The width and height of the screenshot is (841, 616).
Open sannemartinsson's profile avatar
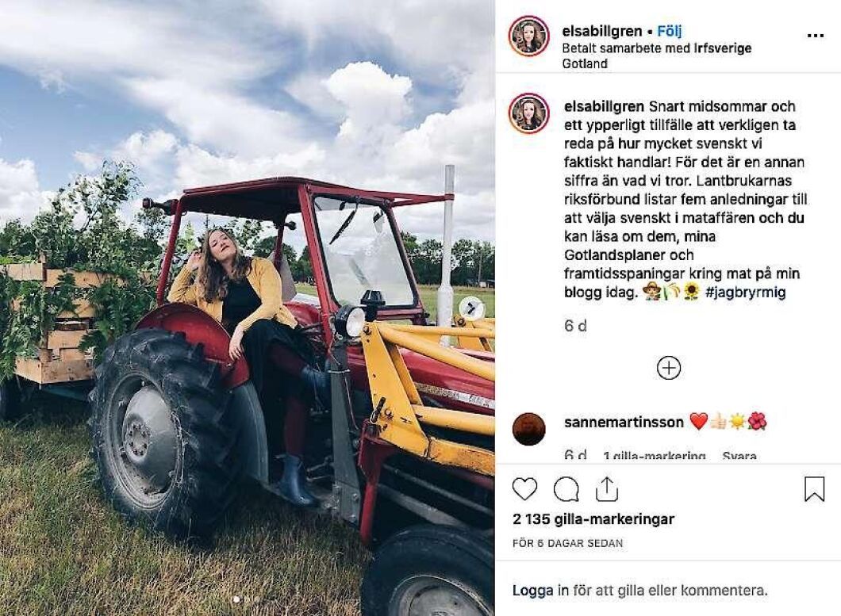pyautogui.click(x=529, y=429)
